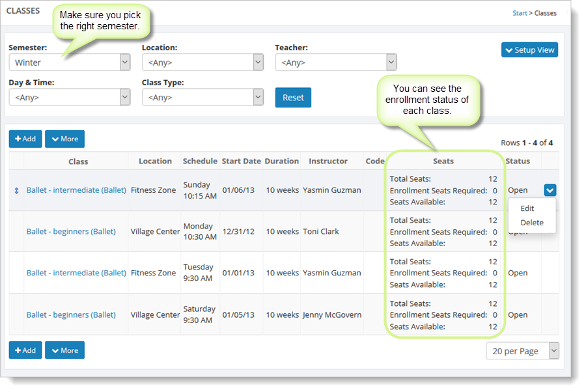
Task: Open the Class Type dropdown
Action: [x=202, y=97]
